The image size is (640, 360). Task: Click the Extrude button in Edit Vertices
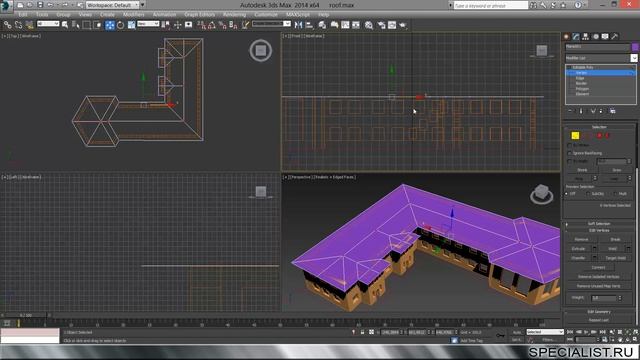click(578, 249)
